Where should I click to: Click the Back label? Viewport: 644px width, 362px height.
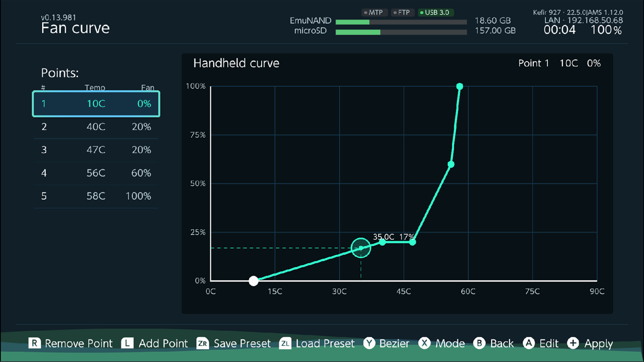[x=502, y=343]
